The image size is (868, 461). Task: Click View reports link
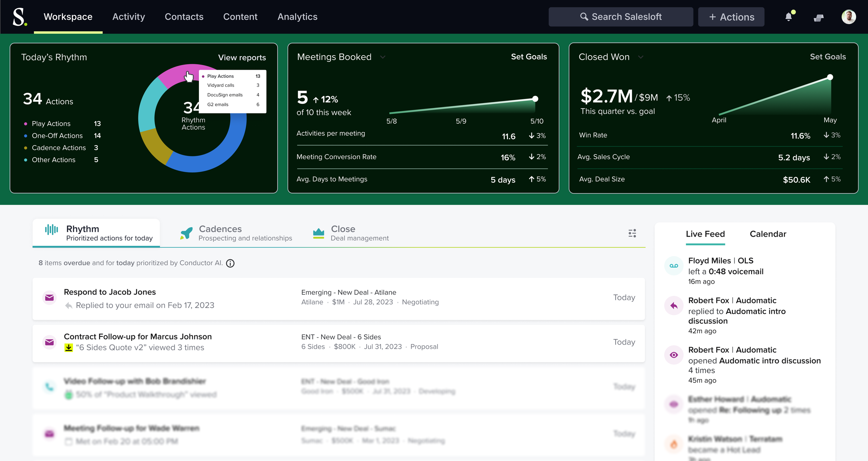pos(242,58)
